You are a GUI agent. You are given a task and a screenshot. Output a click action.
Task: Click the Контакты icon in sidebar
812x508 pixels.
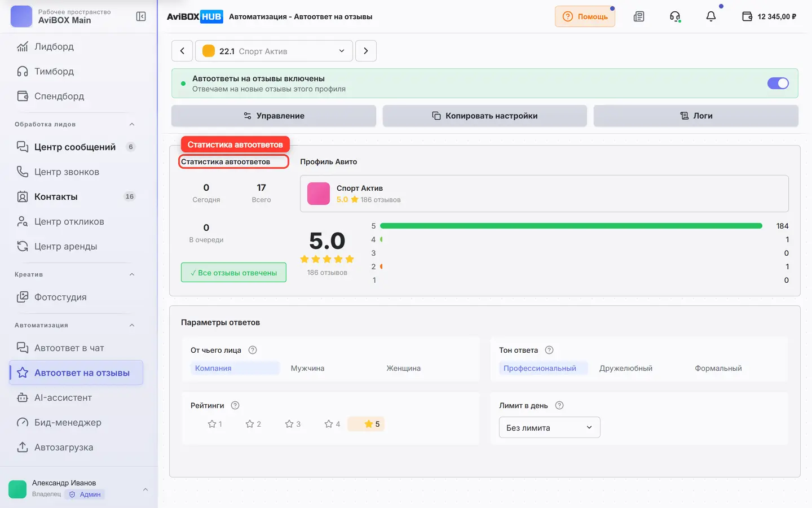pyautogui.click(x=23, y=196)
